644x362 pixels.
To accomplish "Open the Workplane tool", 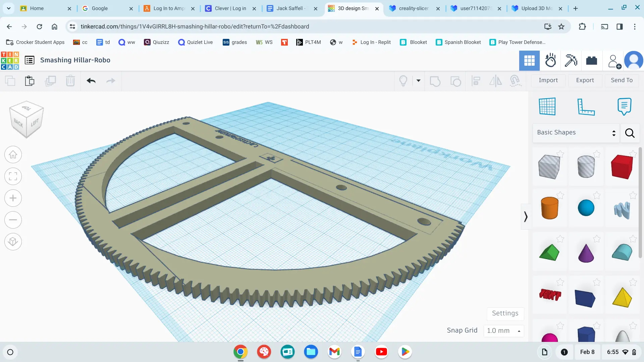I will click(x=547, y=107).
